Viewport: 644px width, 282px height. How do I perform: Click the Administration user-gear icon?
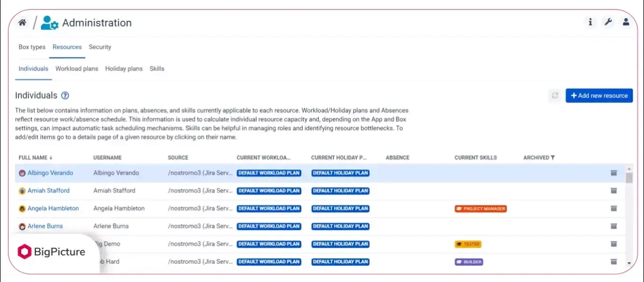tap(49, 23)
